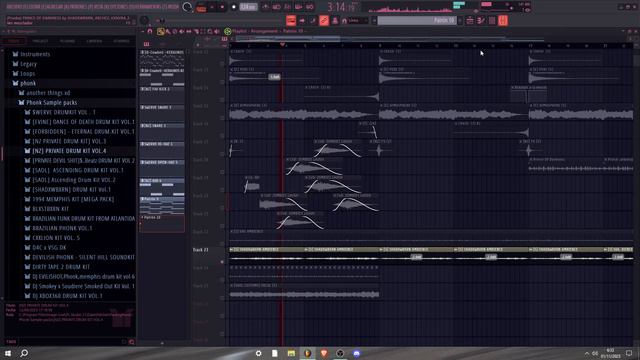
Task: Toggle the Pattern/Song mode orange button
Action: point(201,8)
